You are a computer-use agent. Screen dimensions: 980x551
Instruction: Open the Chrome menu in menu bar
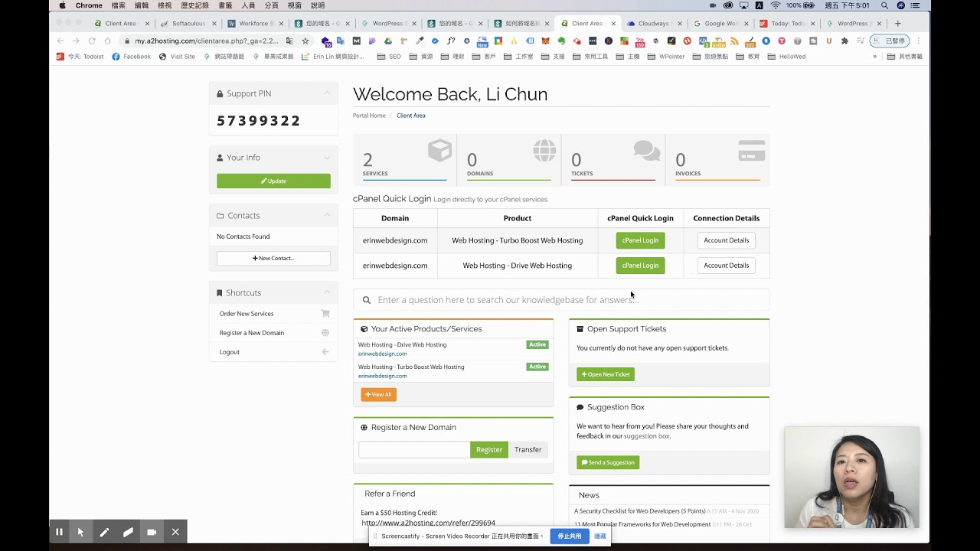point(89,5)
